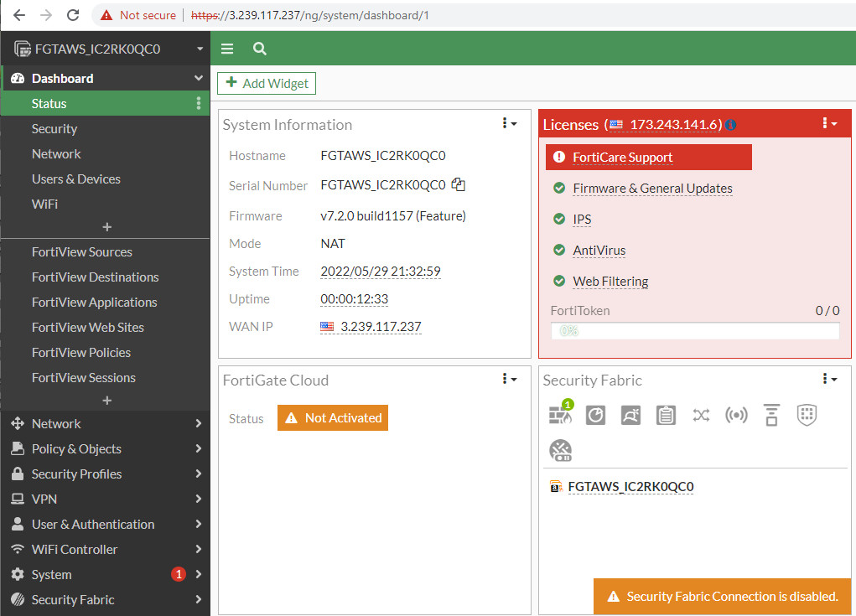Click the stacked-bars extender icon in Security Fabric
Screen dimensions: 856x616
[771, 415]
